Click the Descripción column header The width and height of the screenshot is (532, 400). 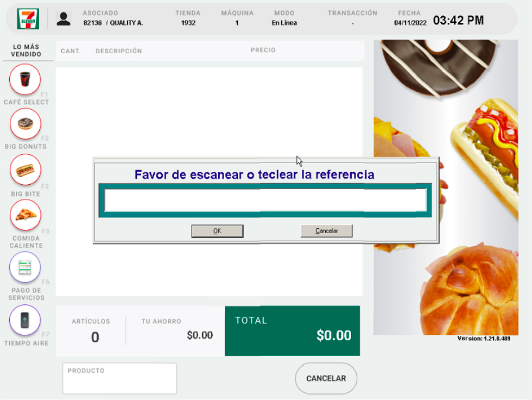tap(119, 51)
